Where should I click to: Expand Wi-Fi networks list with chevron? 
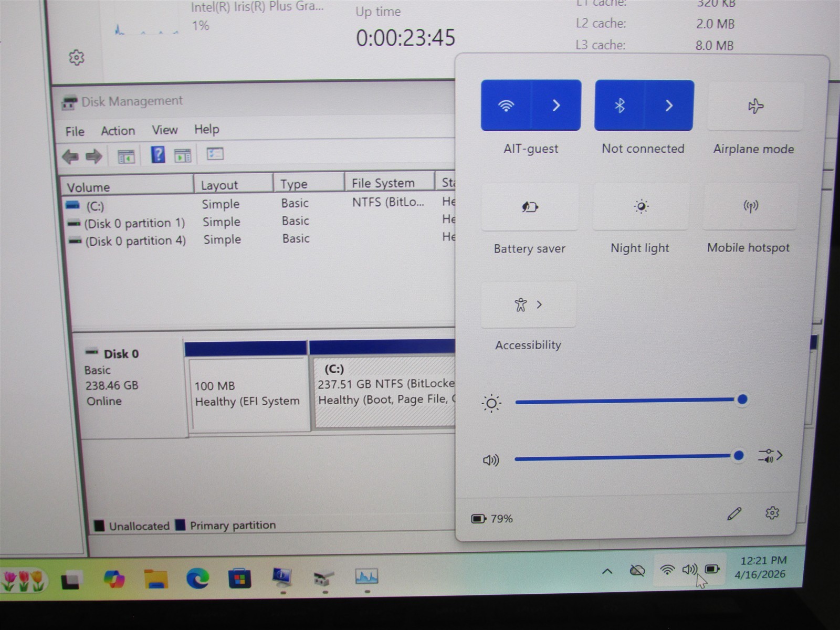coord(556,106)
